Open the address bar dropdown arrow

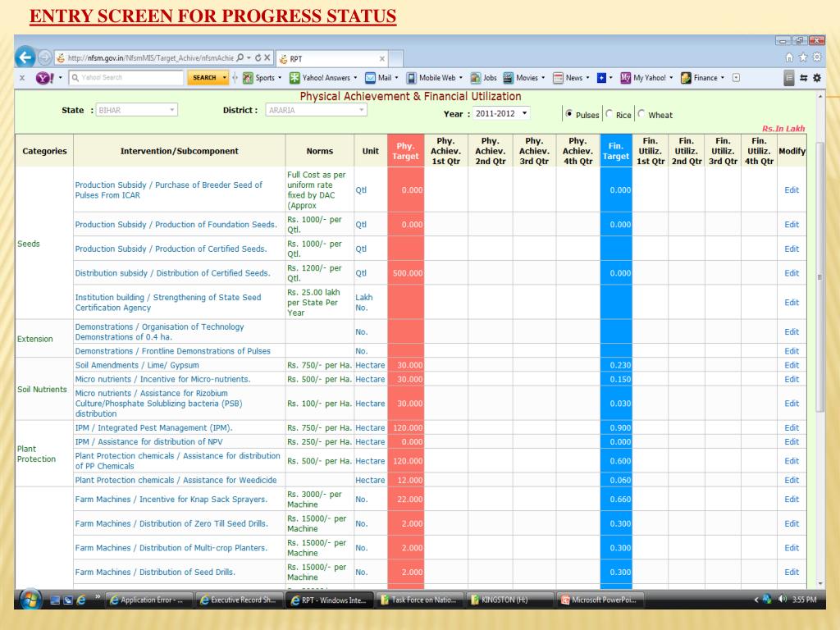coord(249,57)
